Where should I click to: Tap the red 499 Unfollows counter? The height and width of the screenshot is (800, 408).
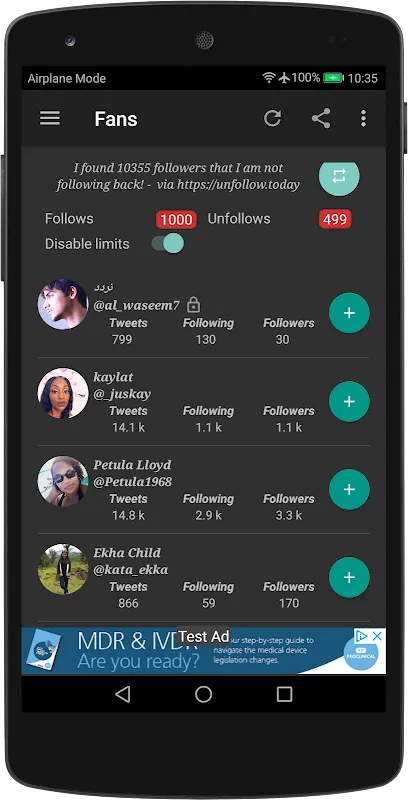335,219
